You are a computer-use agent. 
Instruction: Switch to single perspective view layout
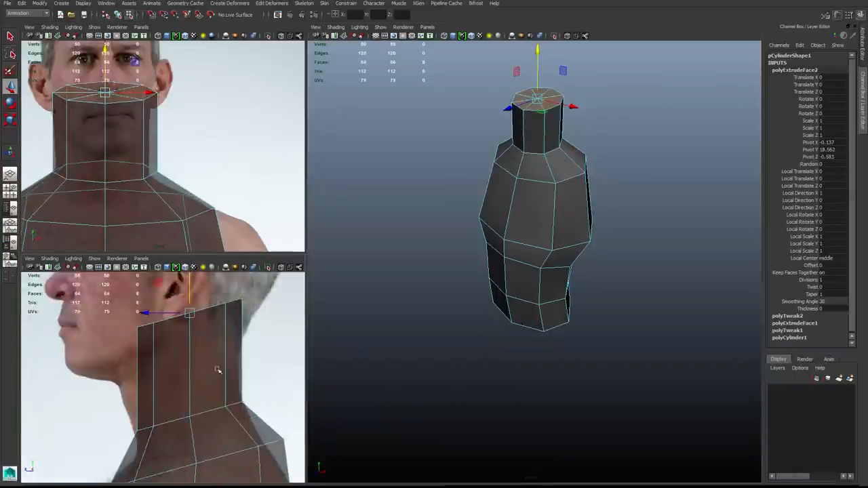point(9,175)
